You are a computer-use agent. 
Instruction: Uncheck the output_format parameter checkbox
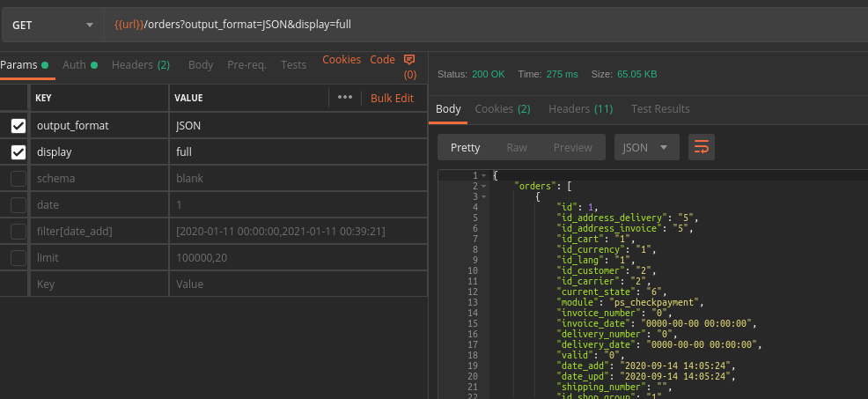(18, 126)
